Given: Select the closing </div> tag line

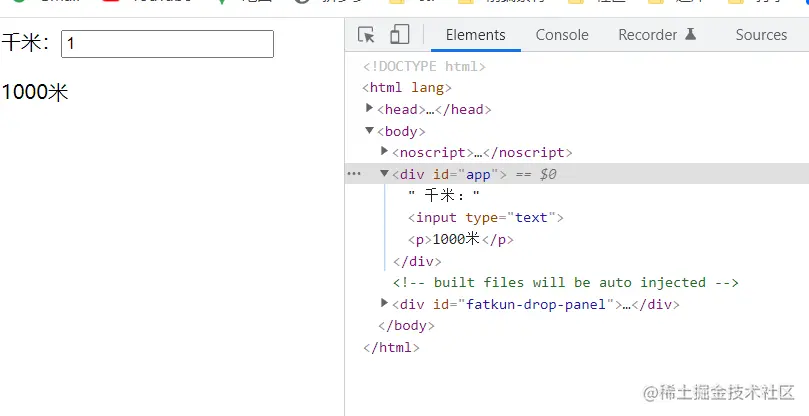Looking at the screenshot, I should (417, 262).
